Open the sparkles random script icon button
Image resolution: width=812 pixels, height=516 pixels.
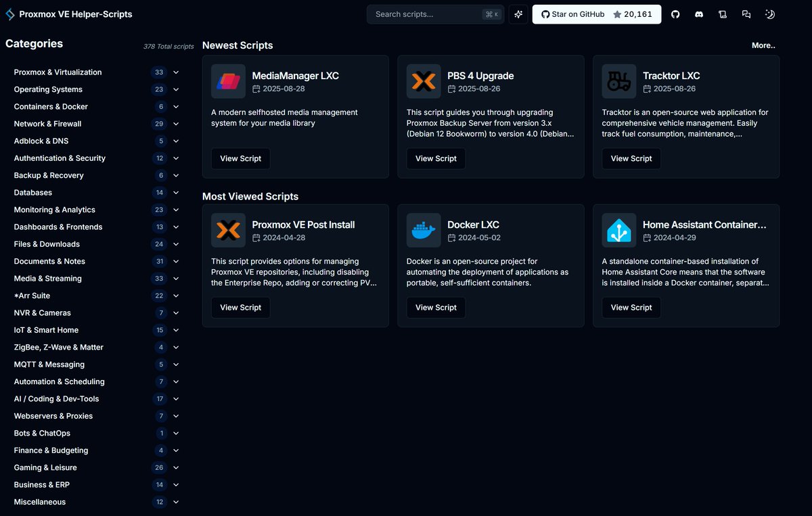pos(518,14)
